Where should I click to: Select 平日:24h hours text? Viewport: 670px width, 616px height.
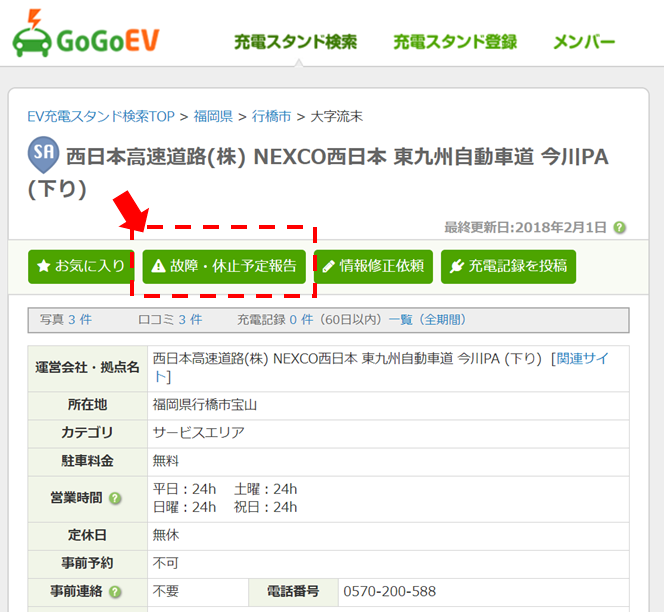(185, 489)
